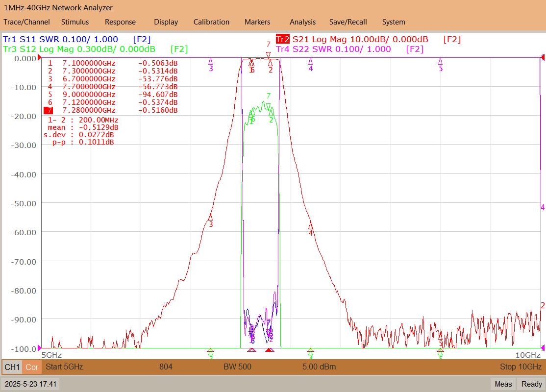Click red marker 4 triangle on S21 trace
Screen dimensions: 546x392
[310, 226]
